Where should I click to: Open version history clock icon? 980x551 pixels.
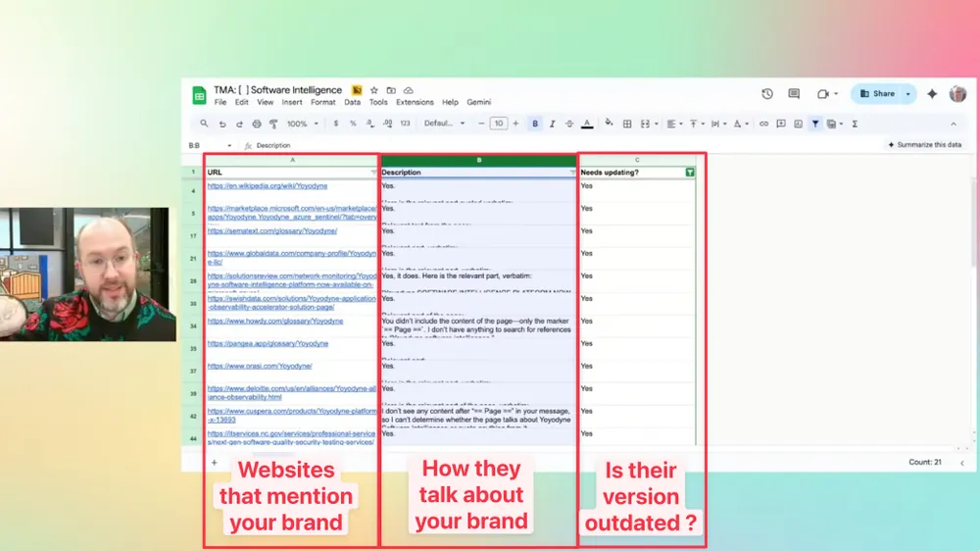(x=766, y=94)
